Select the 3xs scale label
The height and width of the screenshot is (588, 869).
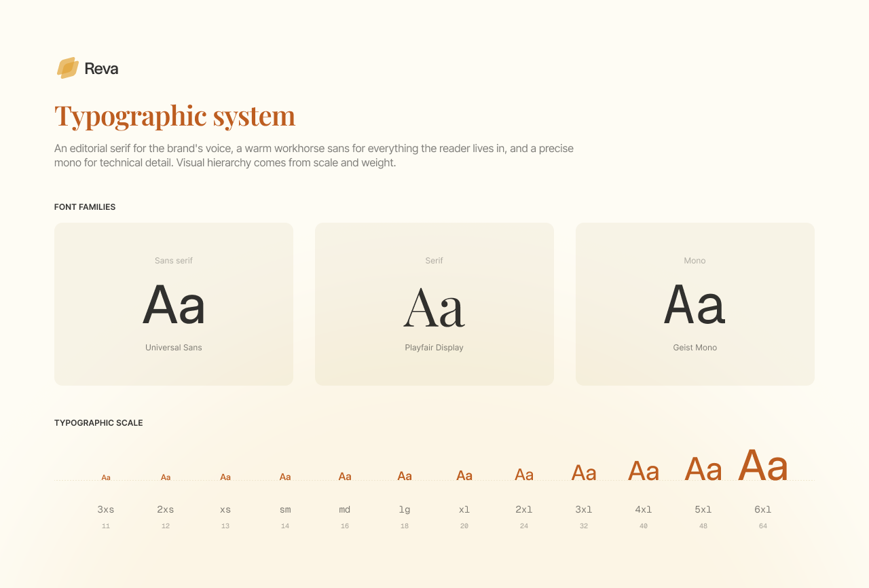(x=106, y=510)
